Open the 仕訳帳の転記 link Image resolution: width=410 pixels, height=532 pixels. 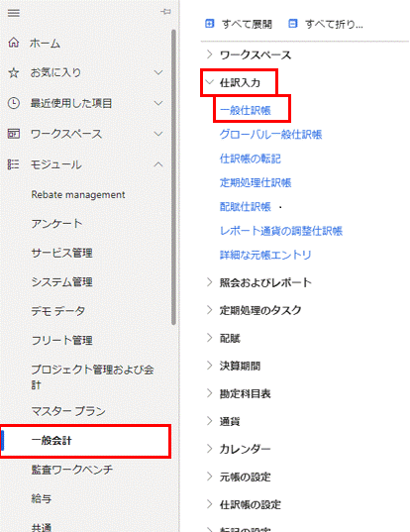tap(251, 159)
